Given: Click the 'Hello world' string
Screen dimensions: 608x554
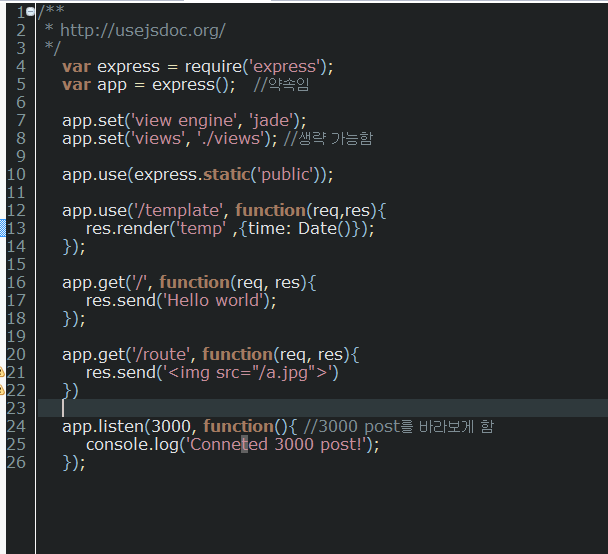Looking at the screenshot, I should coord(213,300).
